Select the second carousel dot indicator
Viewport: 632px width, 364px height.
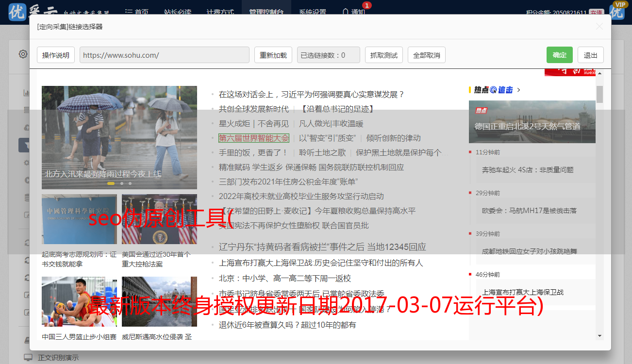click(121, 183)
